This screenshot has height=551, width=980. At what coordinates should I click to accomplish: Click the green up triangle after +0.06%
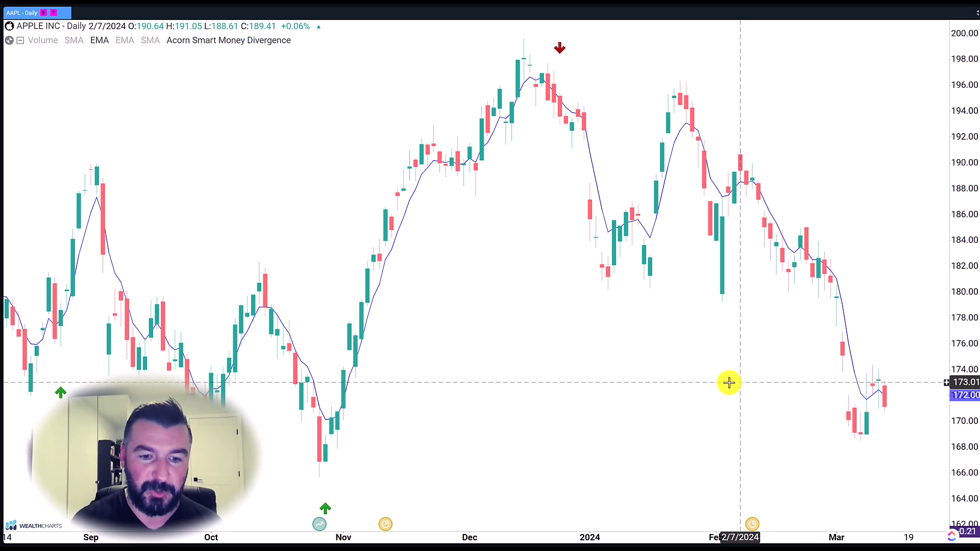[318, 27]
